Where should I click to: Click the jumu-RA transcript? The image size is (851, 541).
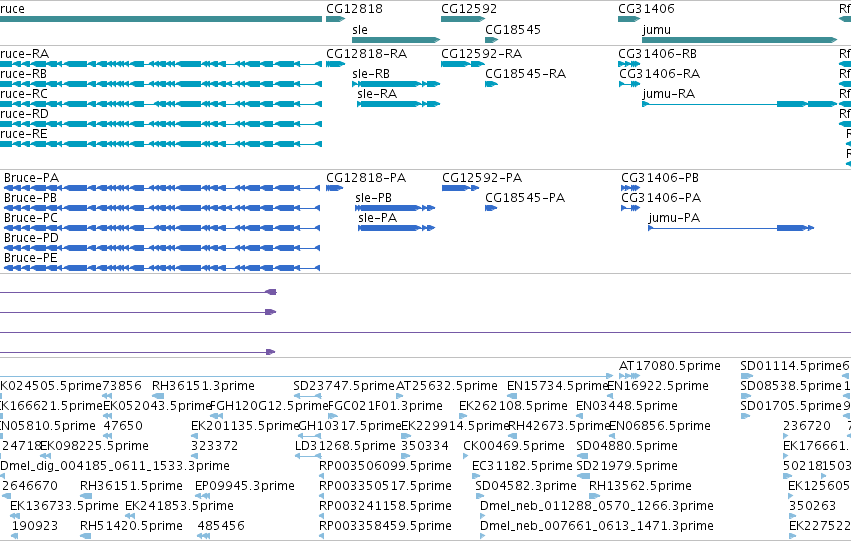[x=740, y=104]
